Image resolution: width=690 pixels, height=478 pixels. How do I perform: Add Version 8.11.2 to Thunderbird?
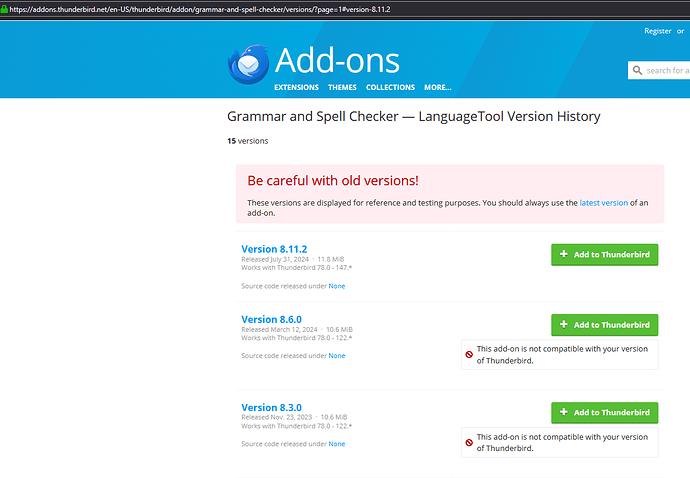[604, 254]
